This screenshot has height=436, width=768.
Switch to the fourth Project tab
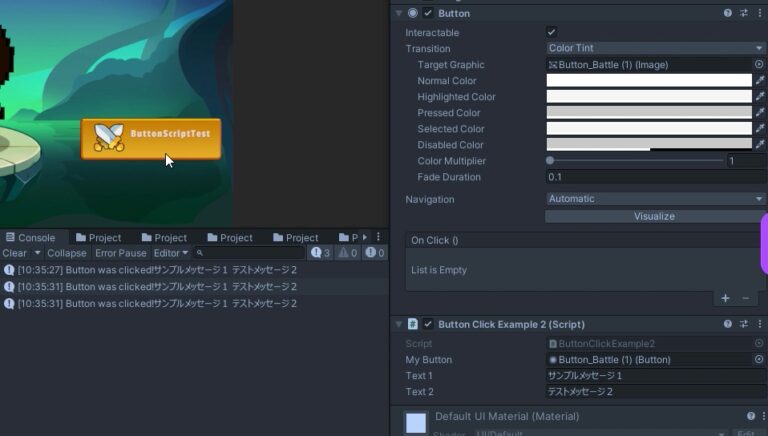coord(295,238)
